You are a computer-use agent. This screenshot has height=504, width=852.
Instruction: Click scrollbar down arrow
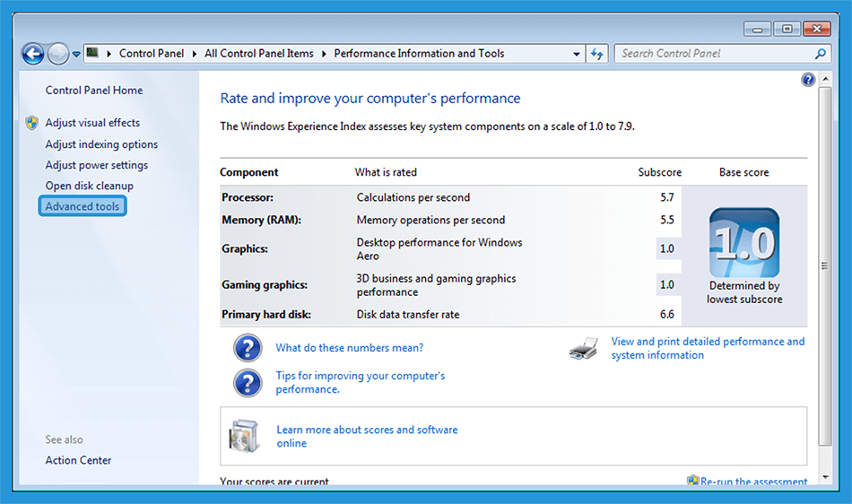tap(825, 477)
